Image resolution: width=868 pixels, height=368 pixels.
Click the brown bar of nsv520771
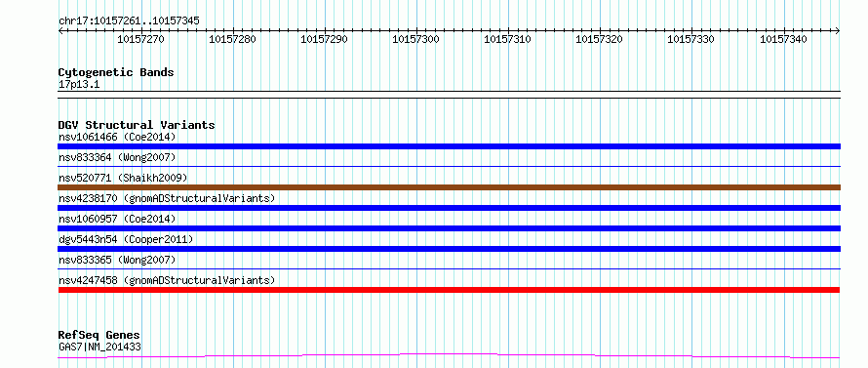[x=449, y=187]
